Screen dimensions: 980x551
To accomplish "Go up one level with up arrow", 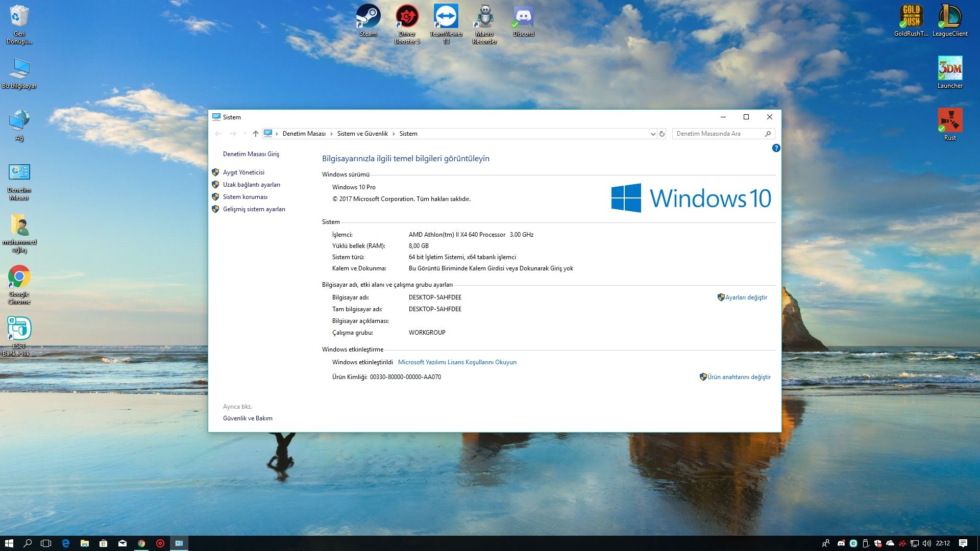I will pos(256,134).
